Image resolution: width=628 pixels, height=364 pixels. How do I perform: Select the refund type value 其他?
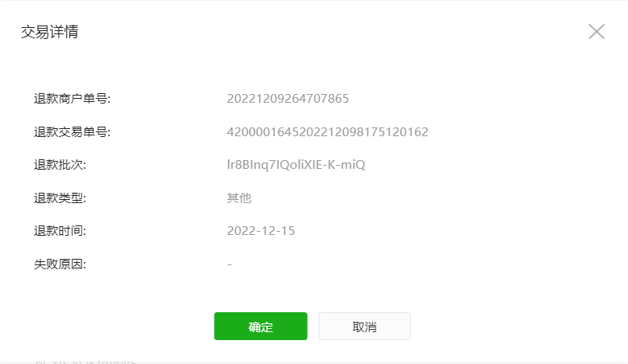[239, 198]
